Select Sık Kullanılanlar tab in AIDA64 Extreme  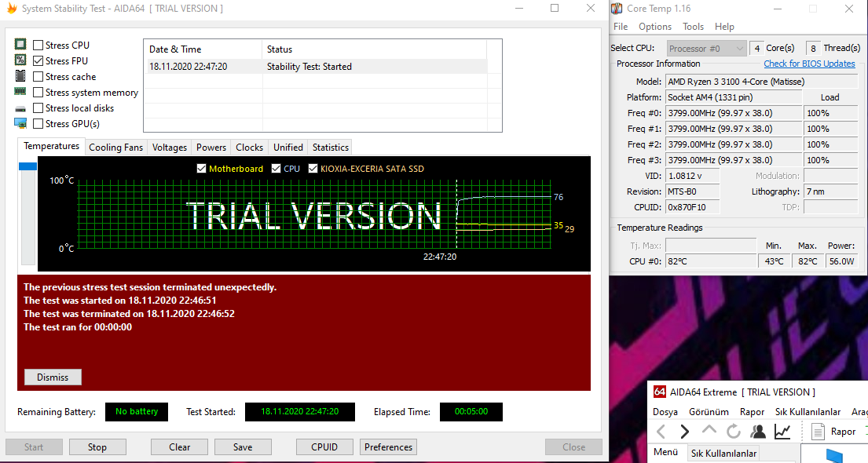(x=723, y=453)
